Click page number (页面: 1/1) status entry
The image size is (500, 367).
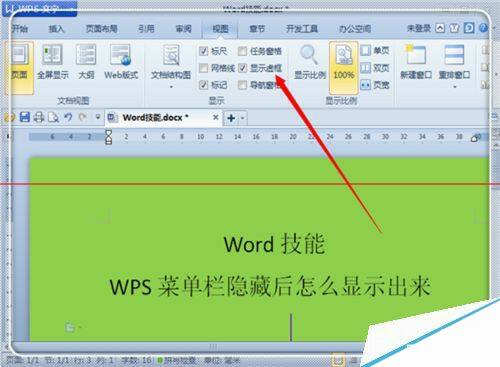(23, 361)
